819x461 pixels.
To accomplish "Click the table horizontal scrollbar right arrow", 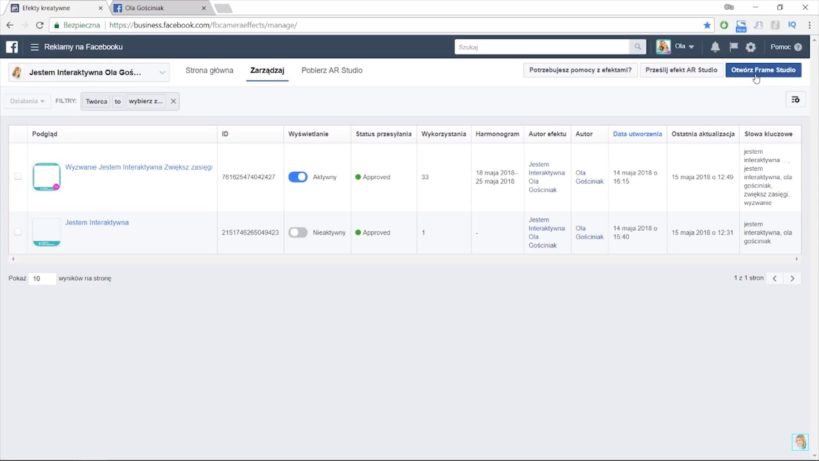I will pyautogui.click(x=797, y=259).
